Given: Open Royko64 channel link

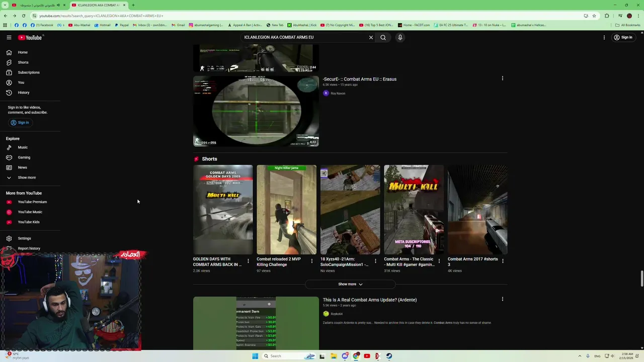Looking at the screenshot, I should point(337,314).
